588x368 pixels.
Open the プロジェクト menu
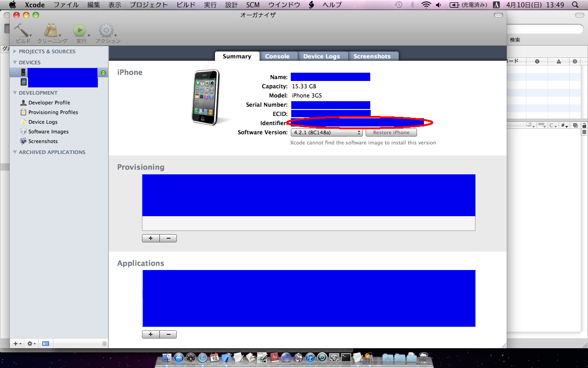coord(148,5)
